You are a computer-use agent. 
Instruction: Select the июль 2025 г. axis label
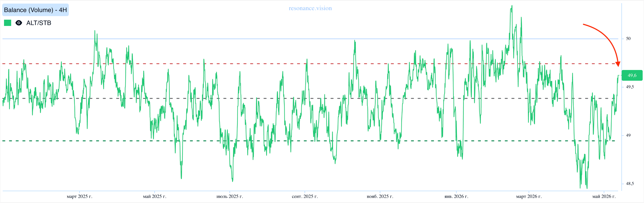[230, 197]
